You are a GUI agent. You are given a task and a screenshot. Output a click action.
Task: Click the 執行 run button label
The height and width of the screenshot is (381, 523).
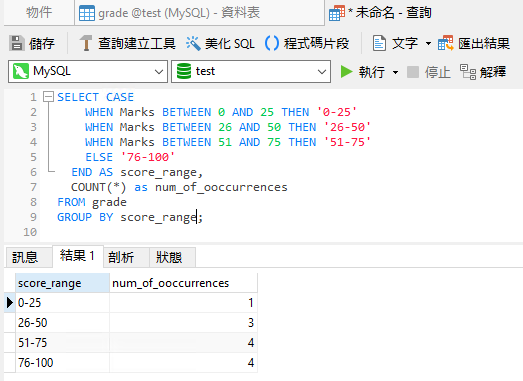(372, 72)
